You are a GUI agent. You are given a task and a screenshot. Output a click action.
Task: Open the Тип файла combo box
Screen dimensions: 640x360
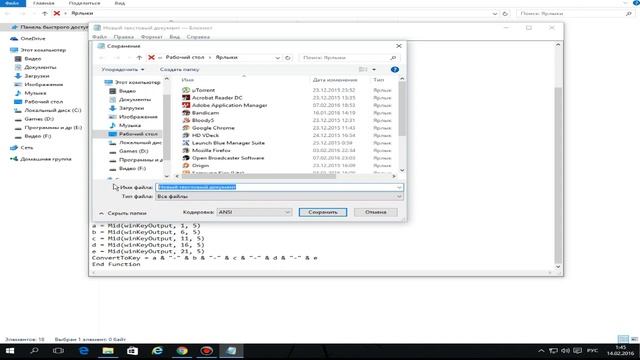(280, 197)
